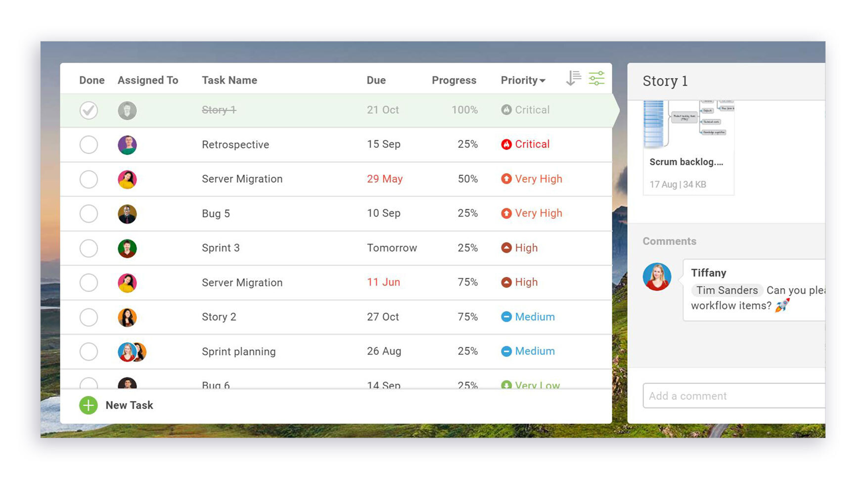
Task: Click the 100% progress value
Action: (464, 110)
